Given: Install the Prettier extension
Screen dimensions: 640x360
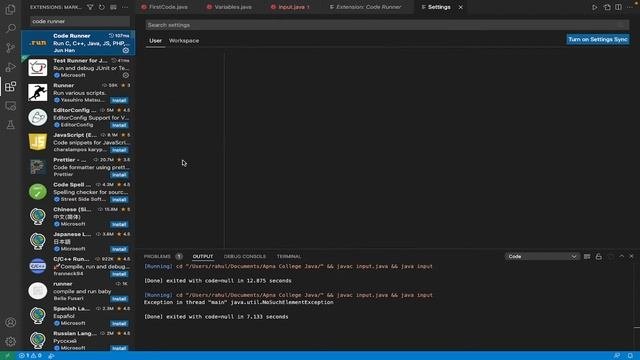Looking at the screenshot, I should coord(119,175).
